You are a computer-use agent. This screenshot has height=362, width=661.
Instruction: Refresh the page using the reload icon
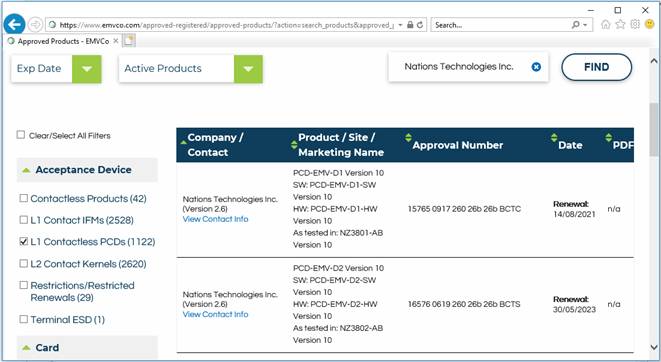tap(420, 25)
